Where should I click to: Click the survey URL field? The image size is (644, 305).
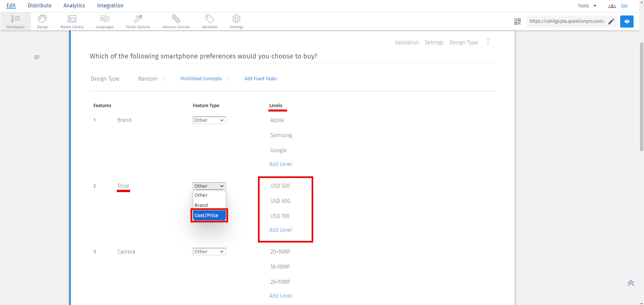click(567, 21)
